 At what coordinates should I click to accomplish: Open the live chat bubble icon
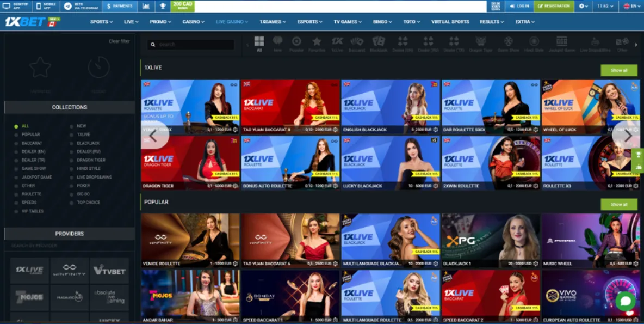pos(625,301)
